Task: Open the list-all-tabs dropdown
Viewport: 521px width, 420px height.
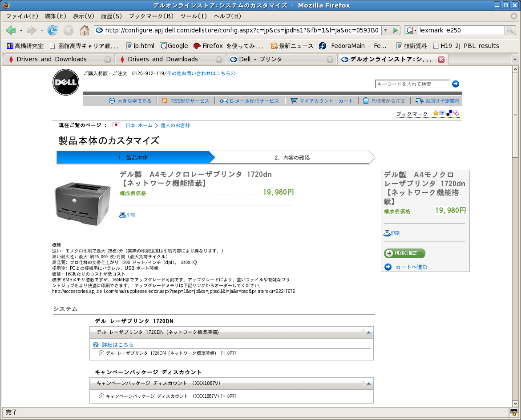Action: coord(515,59)
